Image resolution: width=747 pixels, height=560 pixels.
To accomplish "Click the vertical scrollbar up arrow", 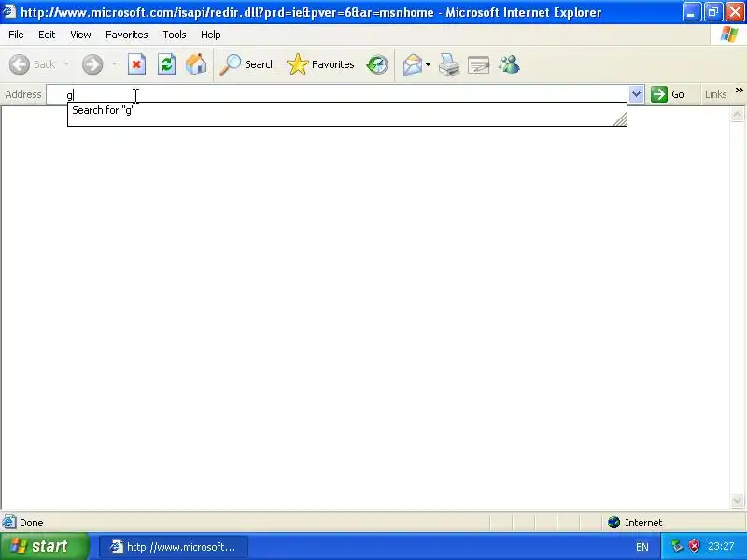I will [x=737, y=114].
